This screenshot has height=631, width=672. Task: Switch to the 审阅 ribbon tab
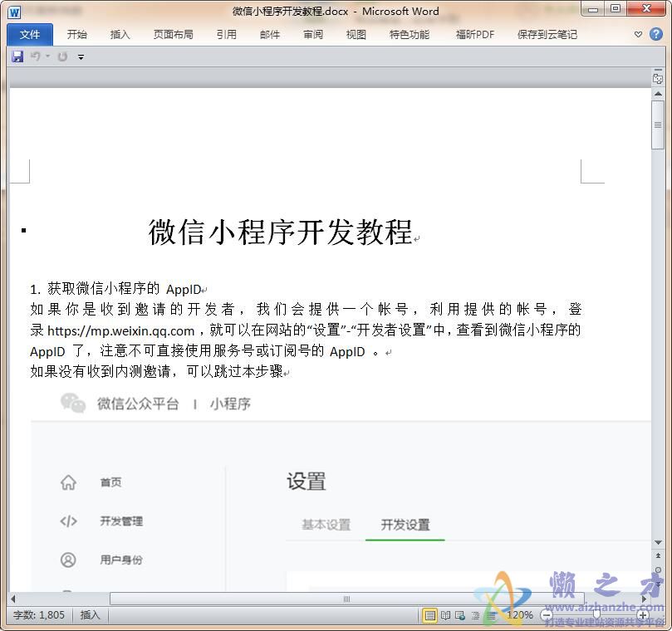coord(313,34)
